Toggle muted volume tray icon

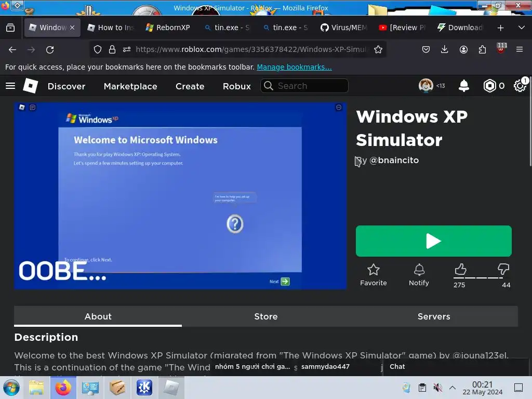(437, 388)
